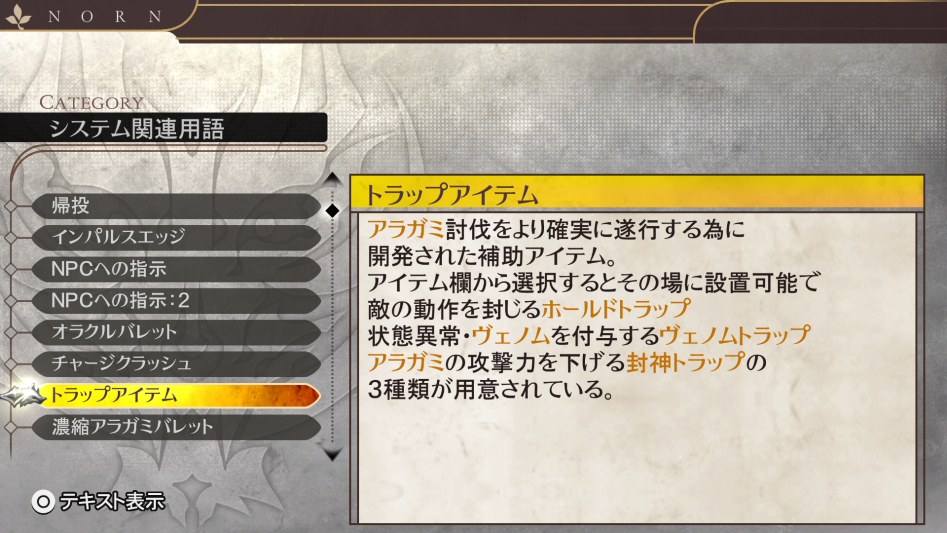Click the winged cursor icon beside トラップアイテム
The height and width of the screenshot is (533, 947).
(x=23, y=395)
